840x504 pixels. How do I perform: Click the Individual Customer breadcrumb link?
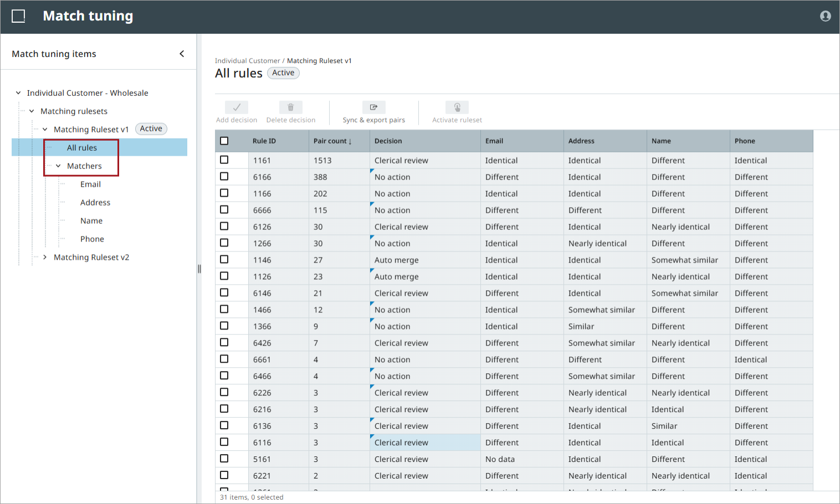click(248, 61)
